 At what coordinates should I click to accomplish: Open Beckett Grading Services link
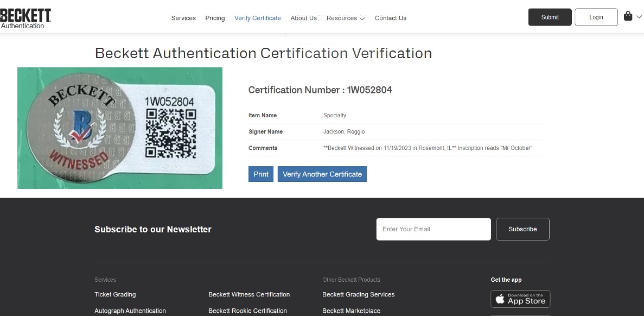pos(359,294)
